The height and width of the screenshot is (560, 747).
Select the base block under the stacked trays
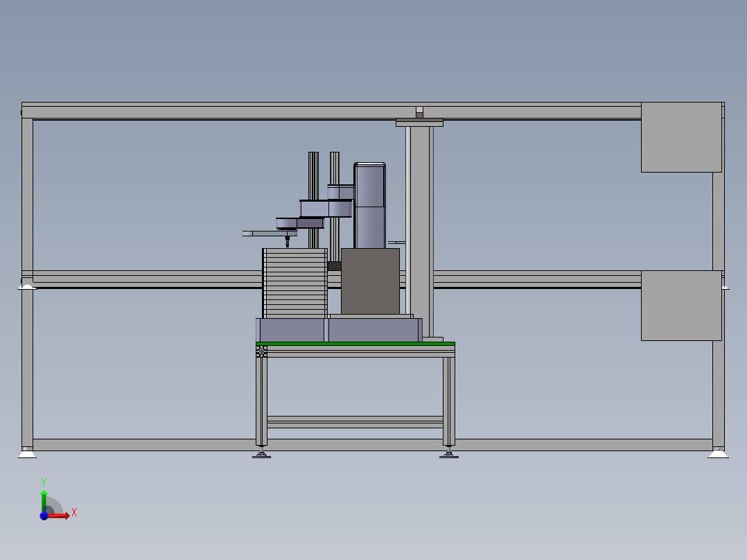coord(292,331)
